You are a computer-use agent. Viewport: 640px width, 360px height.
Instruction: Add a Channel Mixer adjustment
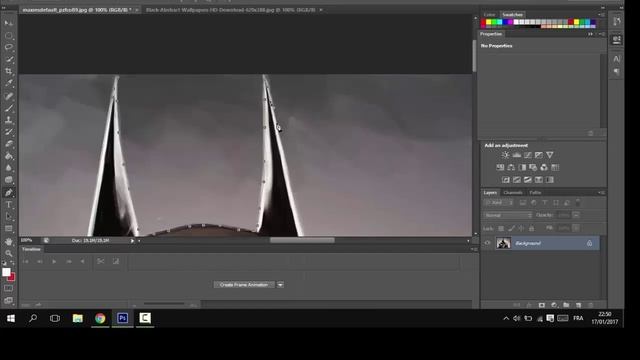[544, 167]
